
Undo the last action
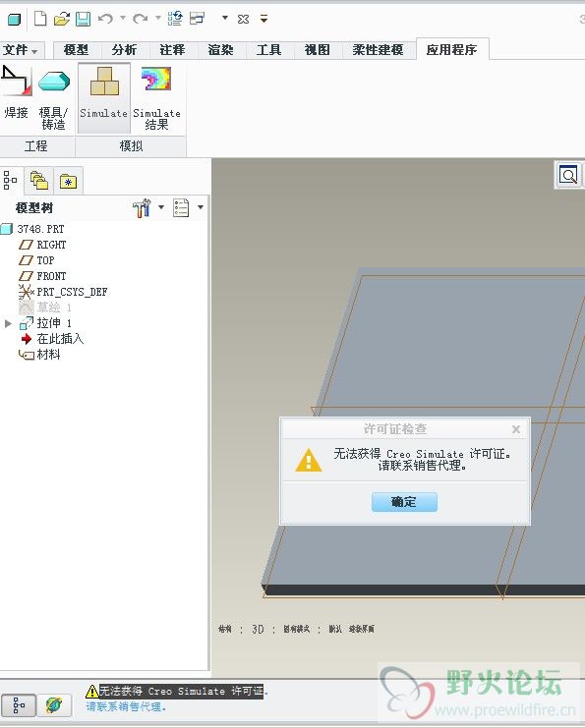click(x=106, y=19)
